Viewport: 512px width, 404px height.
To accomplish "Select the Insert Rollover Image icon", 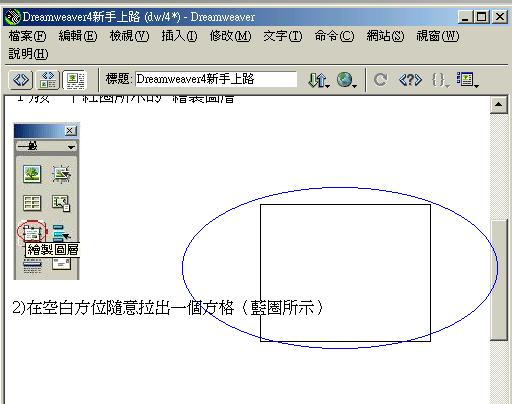I will (x=61, y=174).
